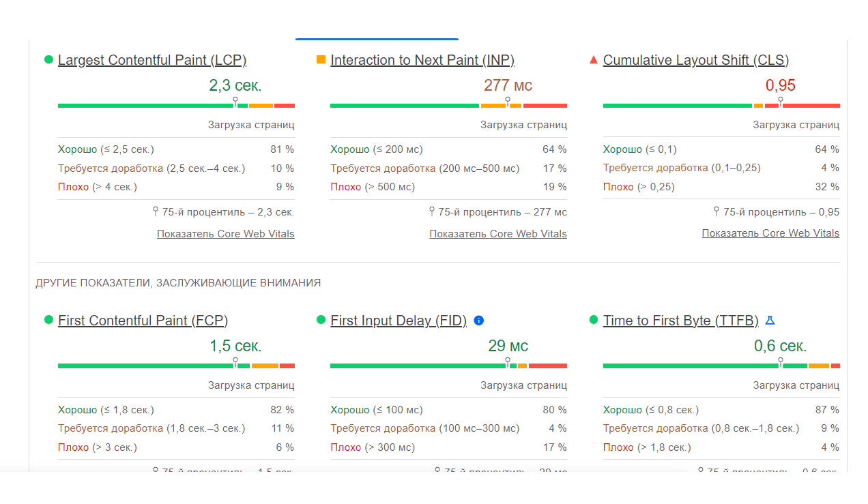Open the Largest Contentful Paint (LCP) link

(x=152, y=60)
